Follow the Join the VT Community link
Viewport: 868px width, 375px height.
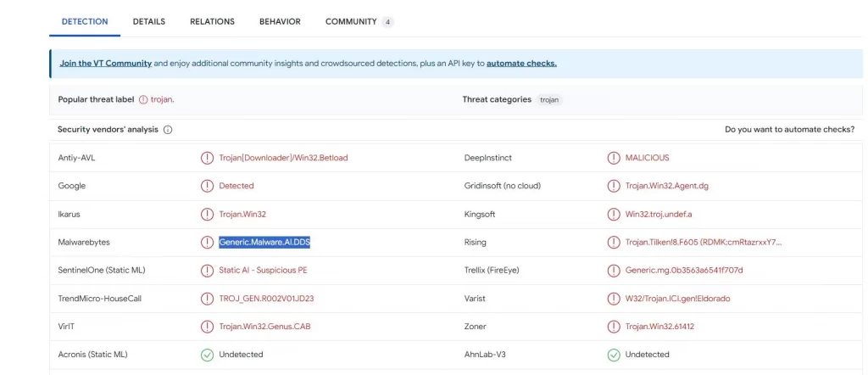pos(106,63)
